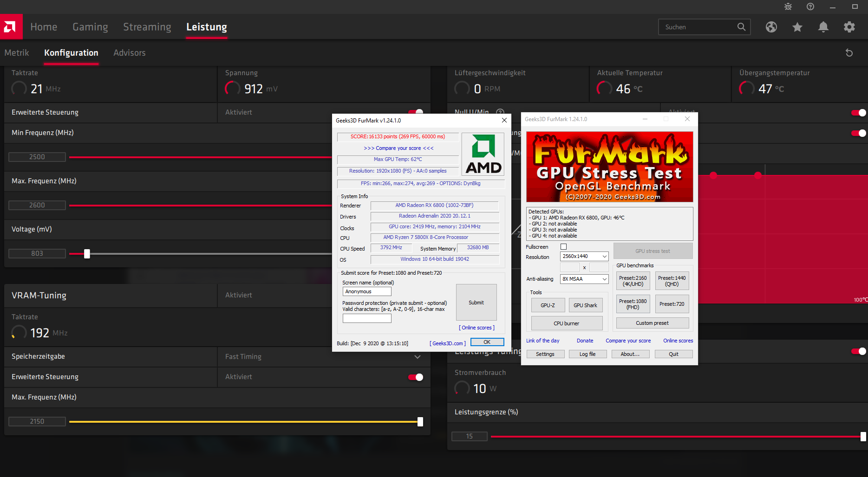This screenshot has width=868, height=477.
Task: Click Submit in FurMark score dialog
Action: pyautogui.click(x=476, y=303)
